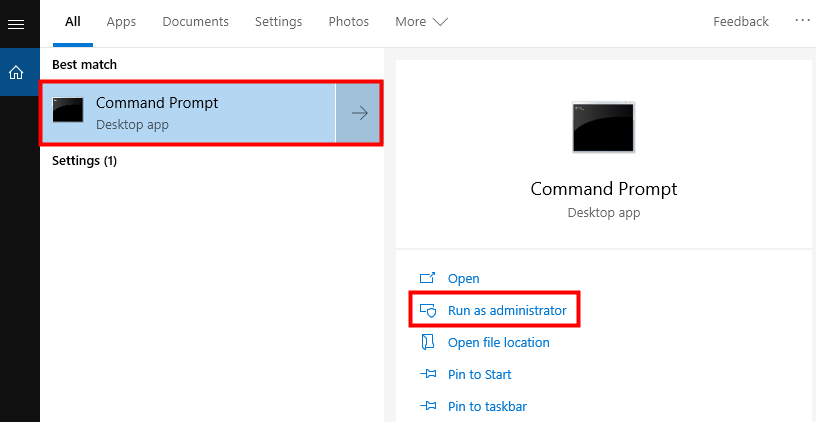The width and height of the screenshot is (816, 422).
Task: Open the More filters dropdown
Action: (421, 22)
